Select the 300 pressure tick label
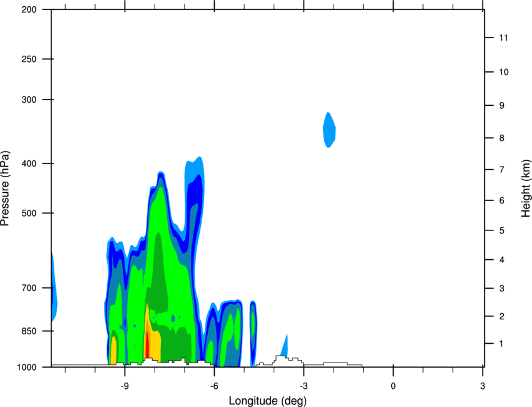 pyautogui.click(x=29, y=100)
